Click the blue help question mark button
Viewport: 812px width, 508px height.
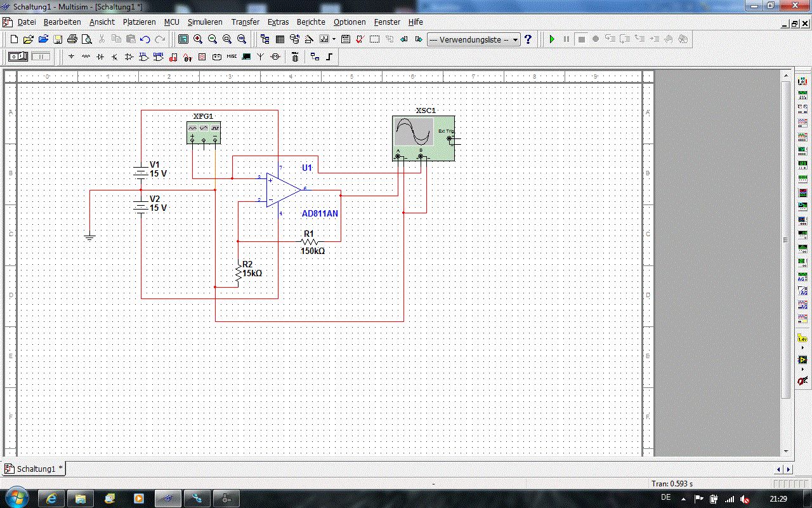(x=528, y=39)
